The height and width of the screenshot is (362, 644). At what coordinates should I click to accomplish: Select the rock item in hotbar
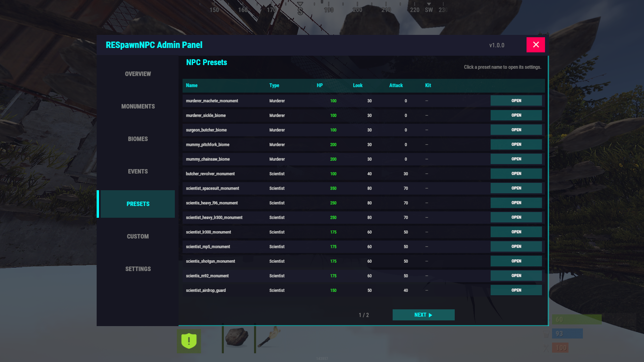[237, 338]
